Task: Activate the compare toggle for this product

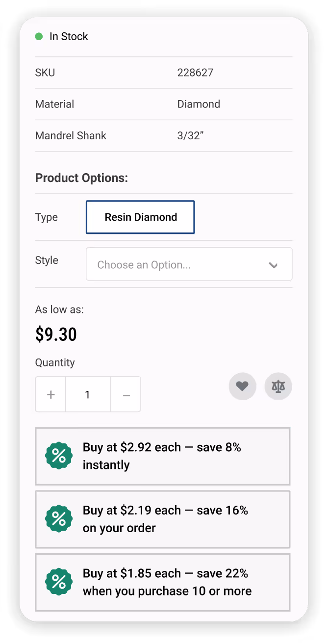Action: (x=278, y=386)
